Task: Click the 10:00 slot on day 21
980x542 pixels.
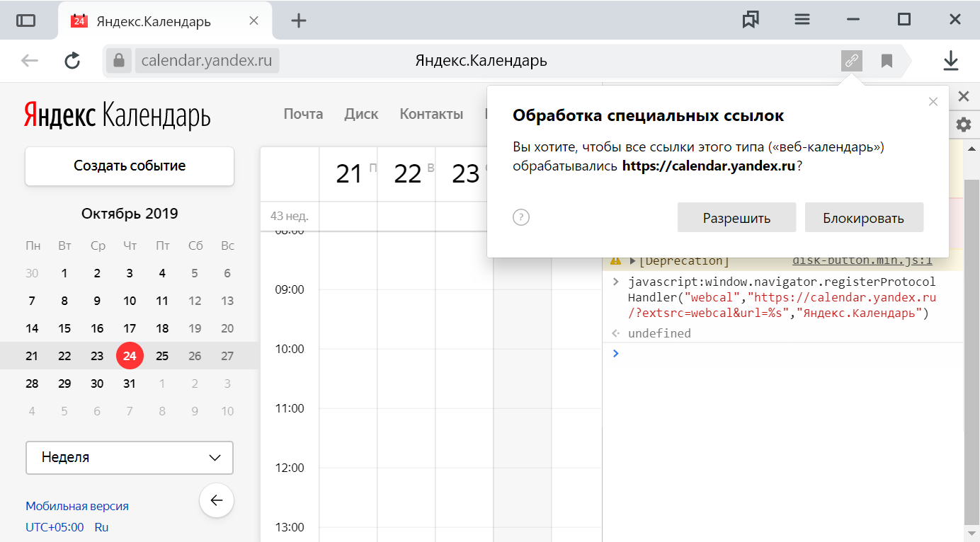Action: (348, 379)
